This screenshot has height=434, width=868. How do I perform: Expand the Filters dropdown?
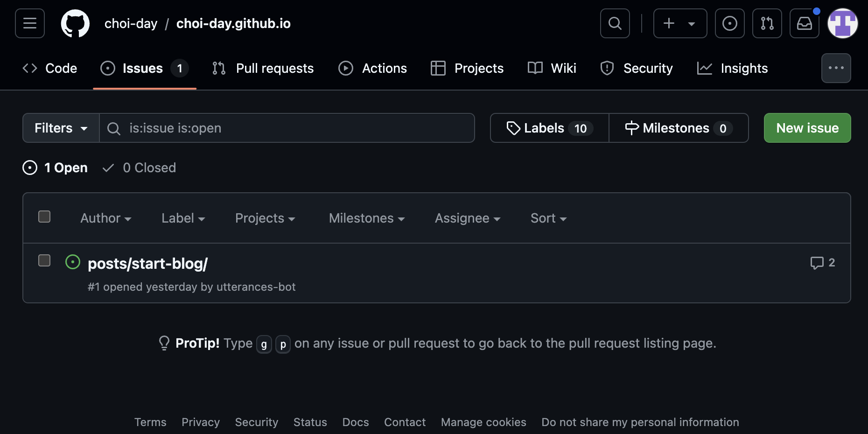coord(61,128)
